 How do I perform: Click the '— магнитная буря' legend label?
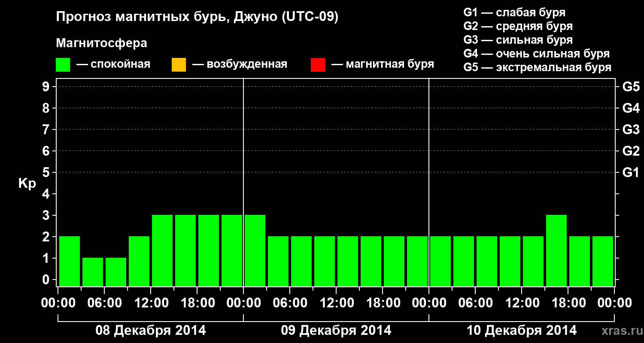coord(383,64)
